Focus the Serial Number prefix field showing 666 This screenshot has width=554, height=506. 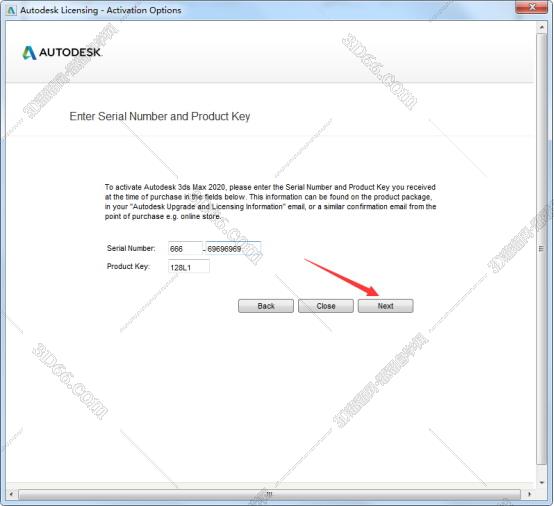pyautogui.click(x=185, y=248)
